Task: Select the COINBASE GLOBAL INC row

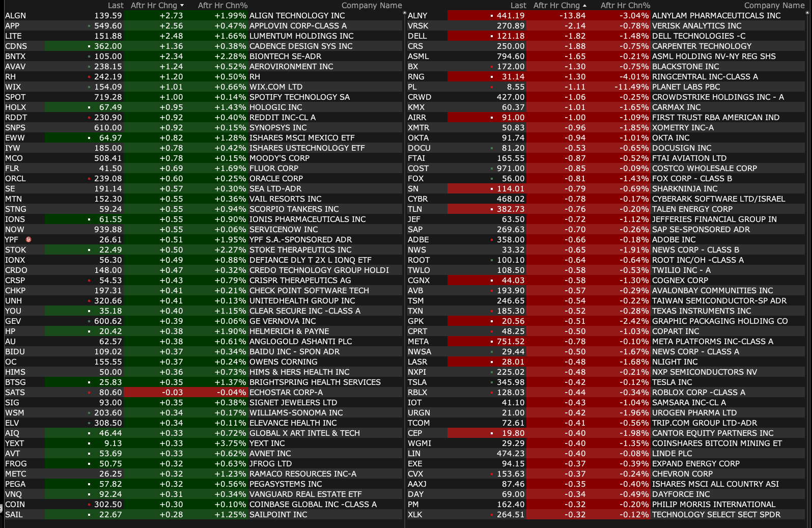Action: [x=313, y=505]
